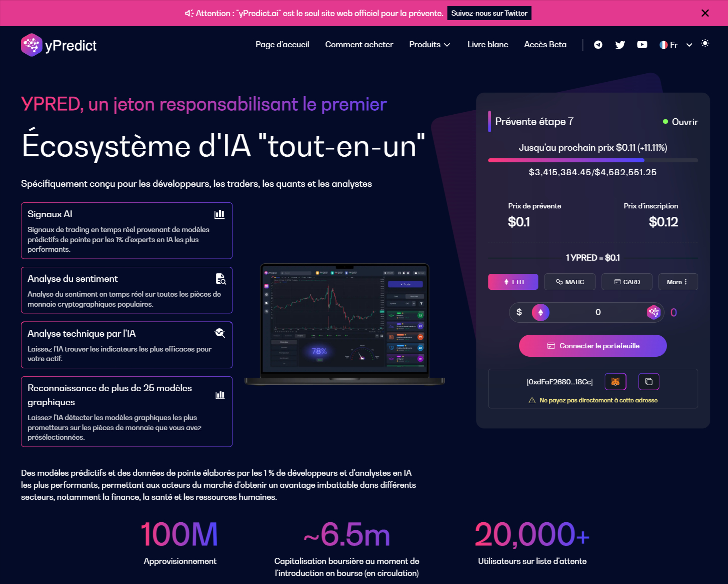Screen dimensions: 728x584
Task: Expand the Fr language dropdown
Action: [689, 45]
